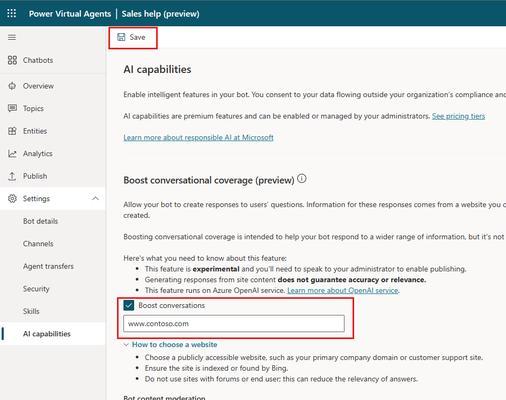Save the AI capabilities settings
The height and width of the screenshot is (400, 506).
(132, 37)
